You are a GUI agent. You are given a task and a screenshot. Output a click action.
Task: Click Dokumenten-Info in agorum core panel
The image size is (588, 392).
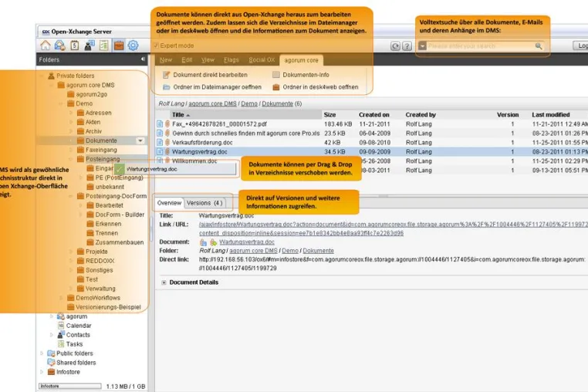301,75
